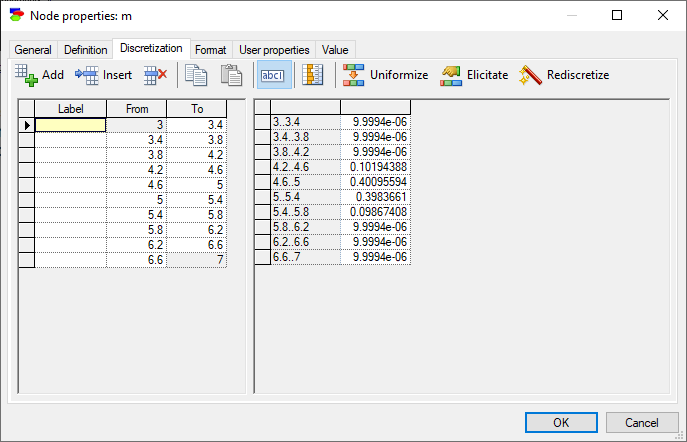Click the Cancel button

pyautogui.click(x=642, y=423)
